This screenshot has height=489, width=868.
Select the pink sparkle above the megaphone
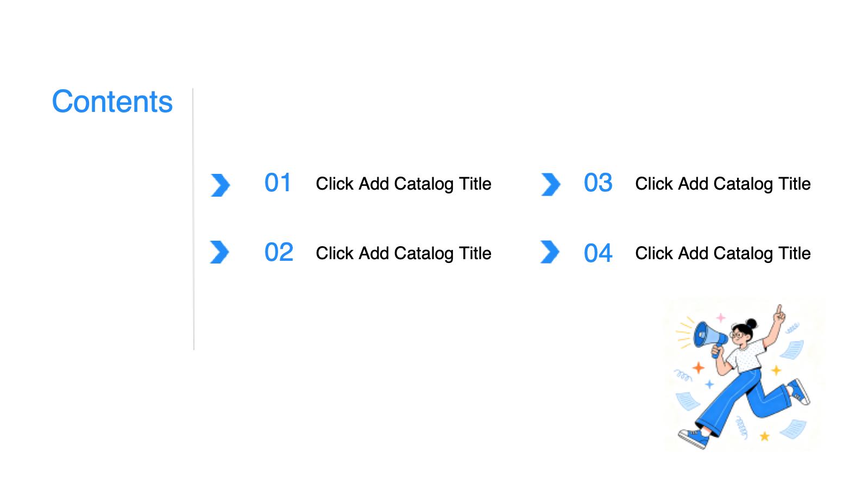[721, 317]
